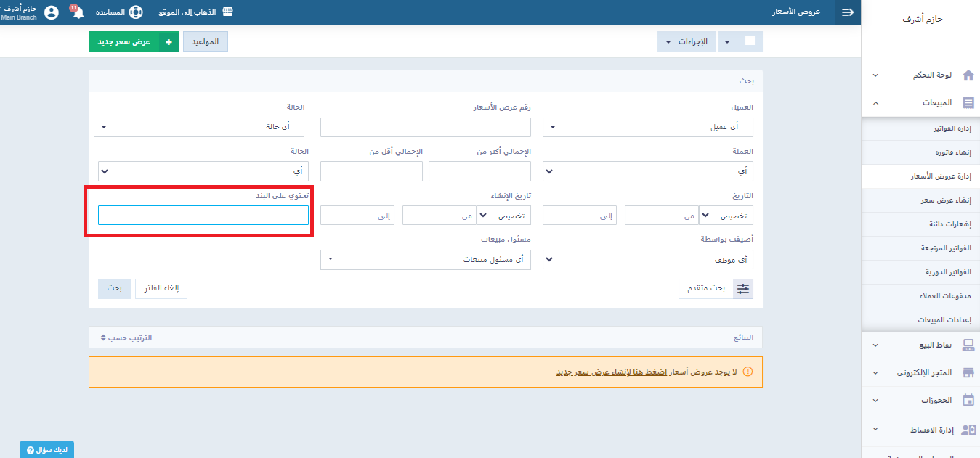980x458 pixels.
Task: Click the تاريخ الإنشاء إلى date field
Action: [357, 216]
